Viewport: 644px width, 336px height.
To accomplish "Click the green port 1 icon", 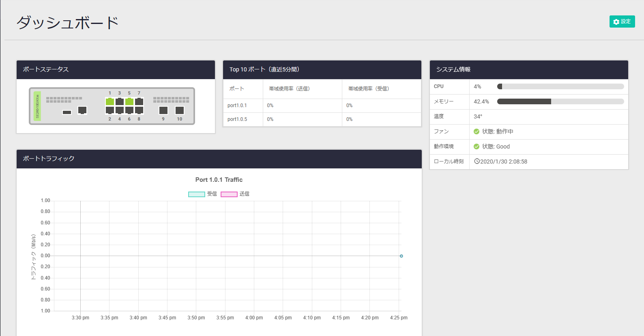I will click(109, 101).
